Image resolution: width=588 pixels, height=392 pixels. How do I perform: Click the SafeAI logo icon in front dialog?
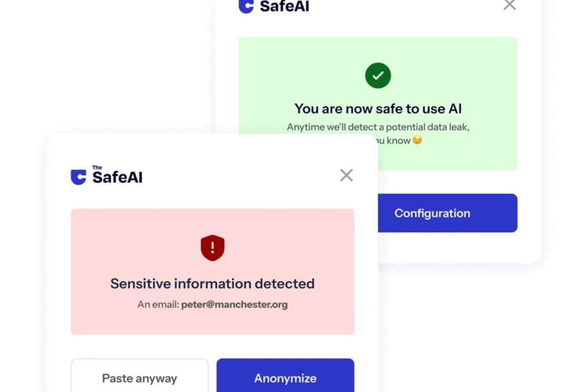(78, 177)
